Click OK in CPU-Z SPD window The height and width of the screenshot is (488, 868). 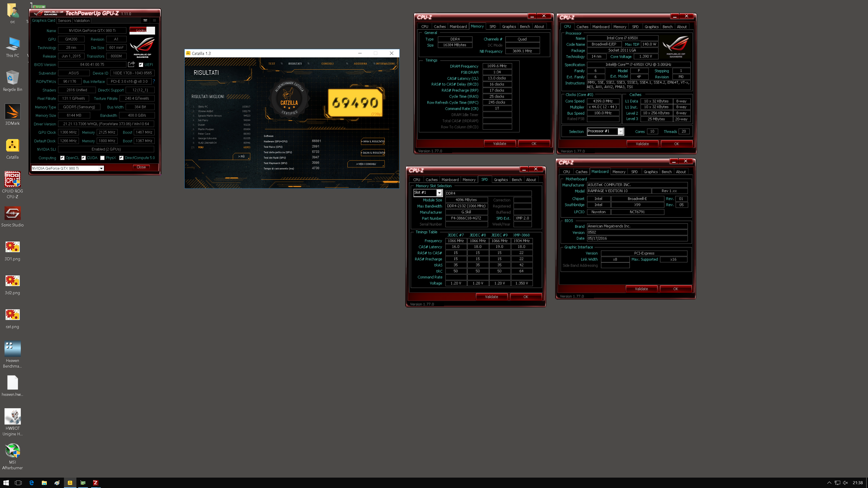526,297
